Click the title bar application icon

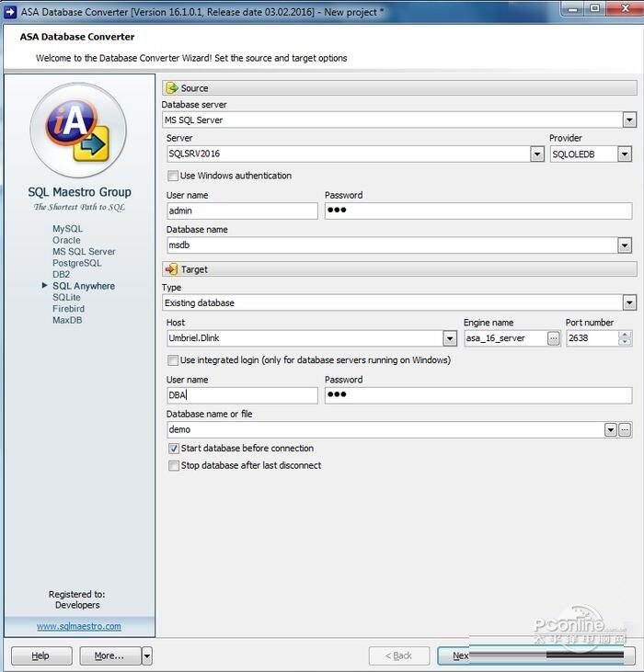[x=10, y=8]
